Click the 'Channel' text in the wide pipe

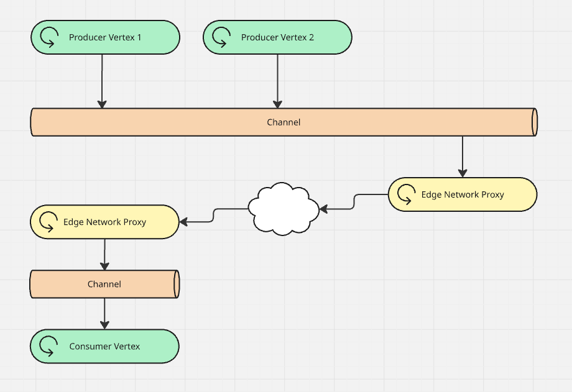pos(284,122)
